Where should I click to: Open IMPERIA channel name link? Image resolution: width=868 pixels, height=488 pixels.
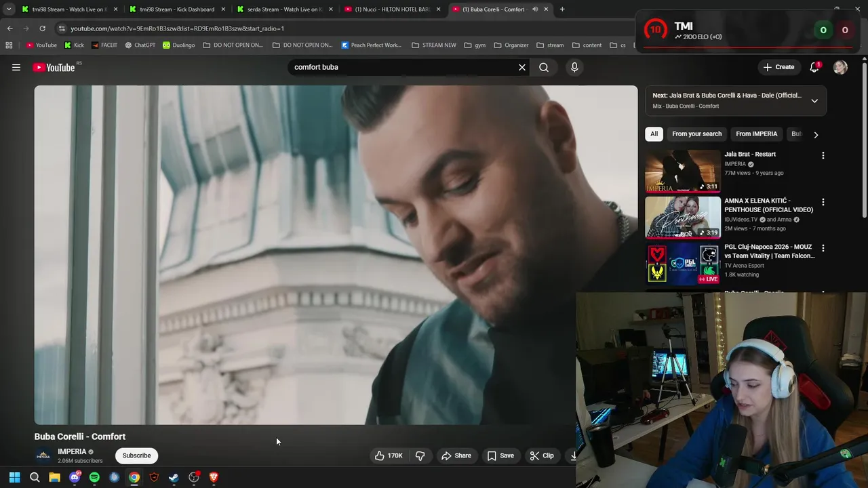coord(72,451)
